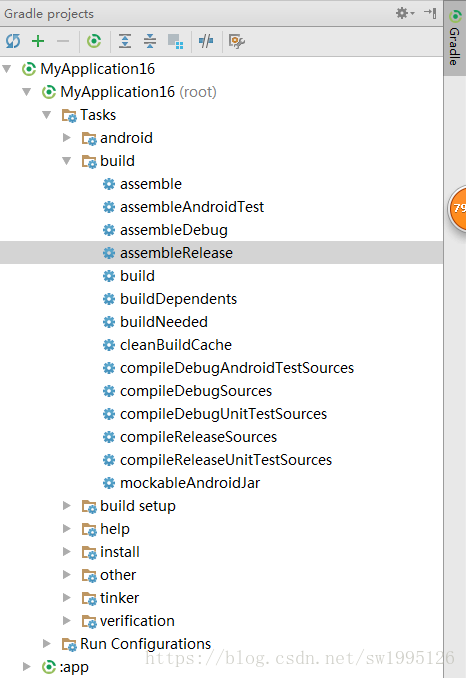Click the tinker folder icon
Image resolution: width=466 pixels, height=678 pixels.
coord(89,598)
